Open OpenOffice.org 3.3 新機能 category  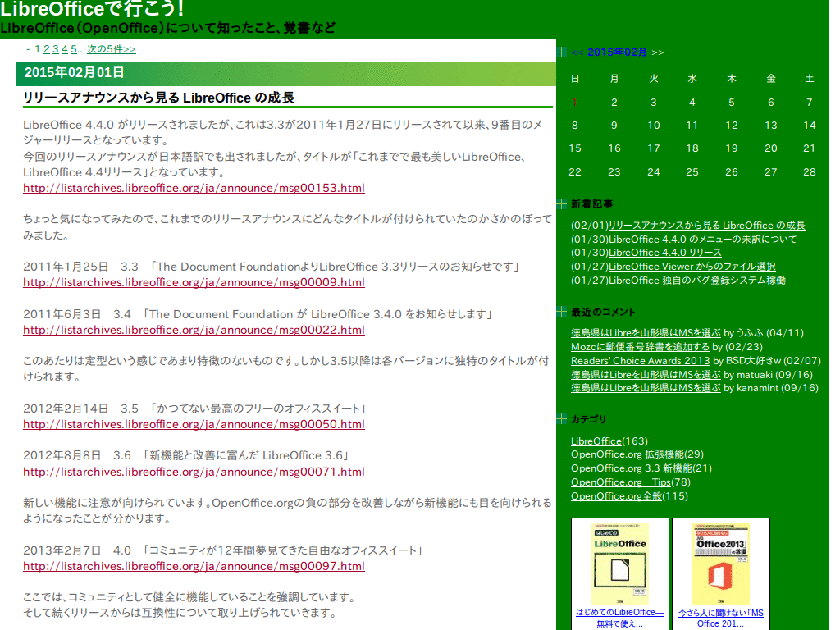pos(632,468)
